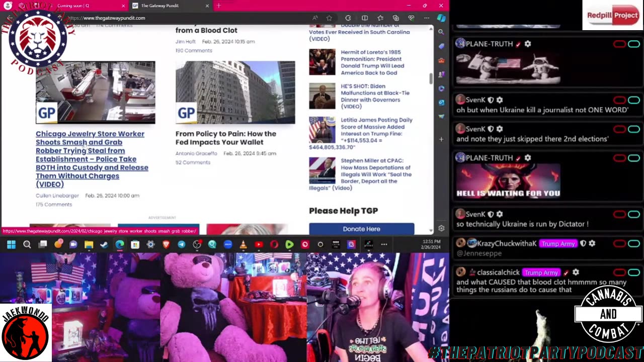
Task: Open Stephen Miller at CPAC article link
Action: tap(361, 174)
